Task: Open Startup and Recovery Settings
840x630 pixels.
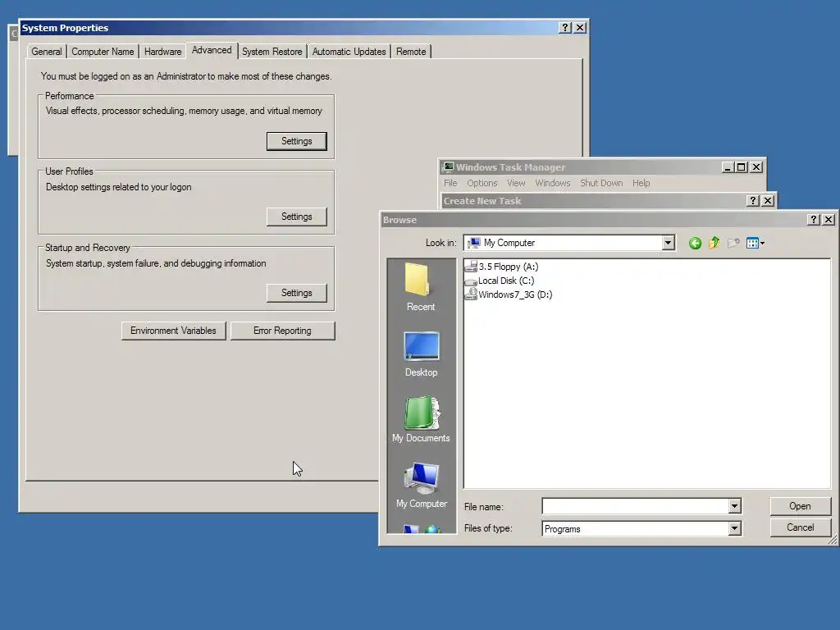Action: click(x=297, y=293)
